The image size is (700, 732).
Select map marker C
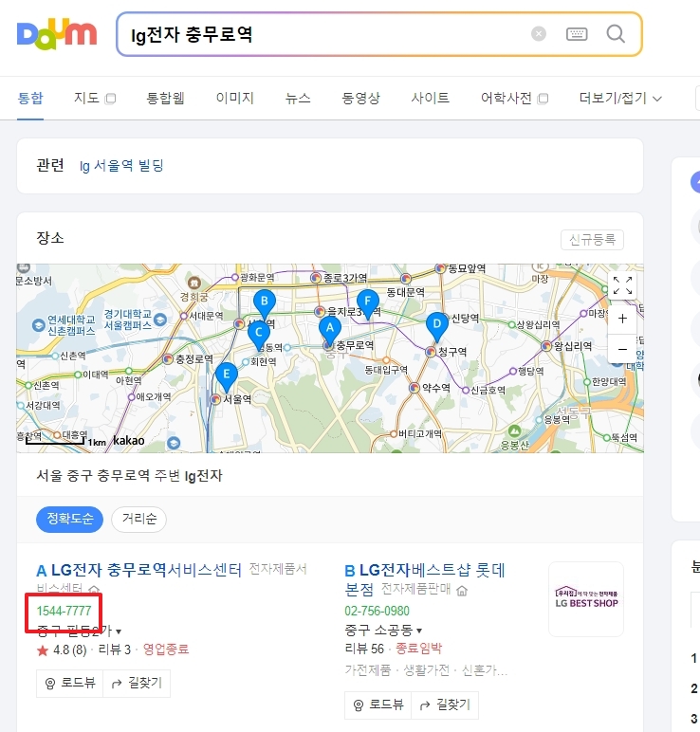259,335
